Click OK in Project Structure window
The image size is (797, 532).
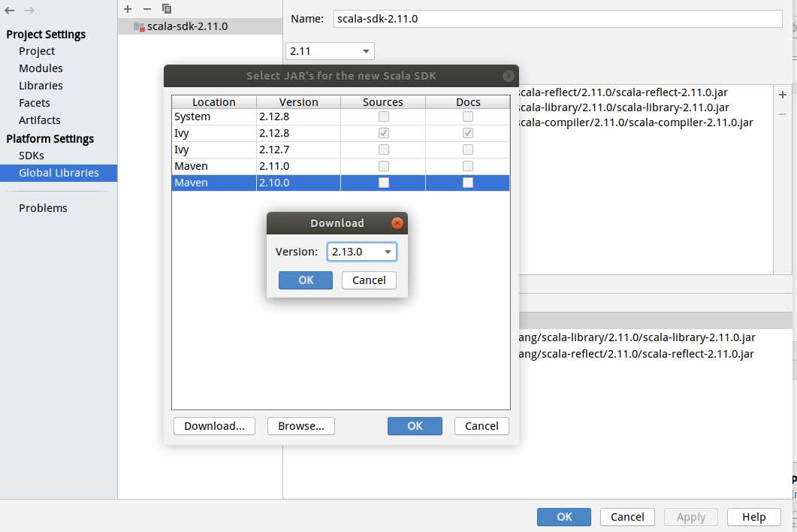[x=563, y=517]
